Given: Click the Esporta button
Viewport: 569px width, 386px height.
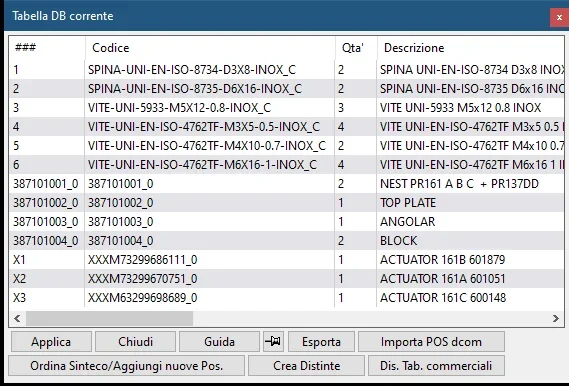Looking at the screenshot, I should tap(321, 341).
